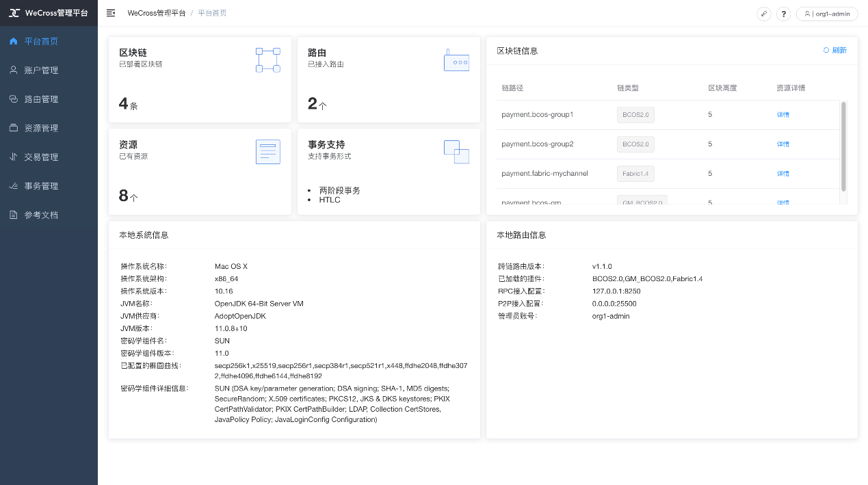Click 两阶段事务 list item
The width and height of the screenshot is (868, 485).
339,190
